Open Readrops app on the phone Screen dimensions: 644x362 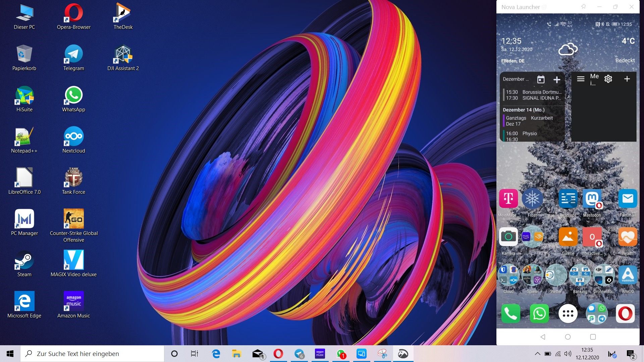coord(568,203)
